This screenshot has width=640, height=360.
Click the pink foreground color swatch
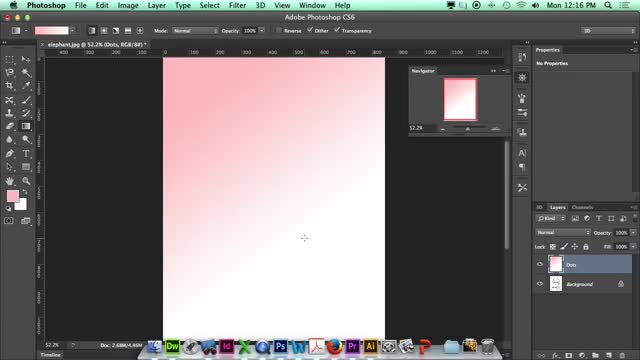coord(12,196)
